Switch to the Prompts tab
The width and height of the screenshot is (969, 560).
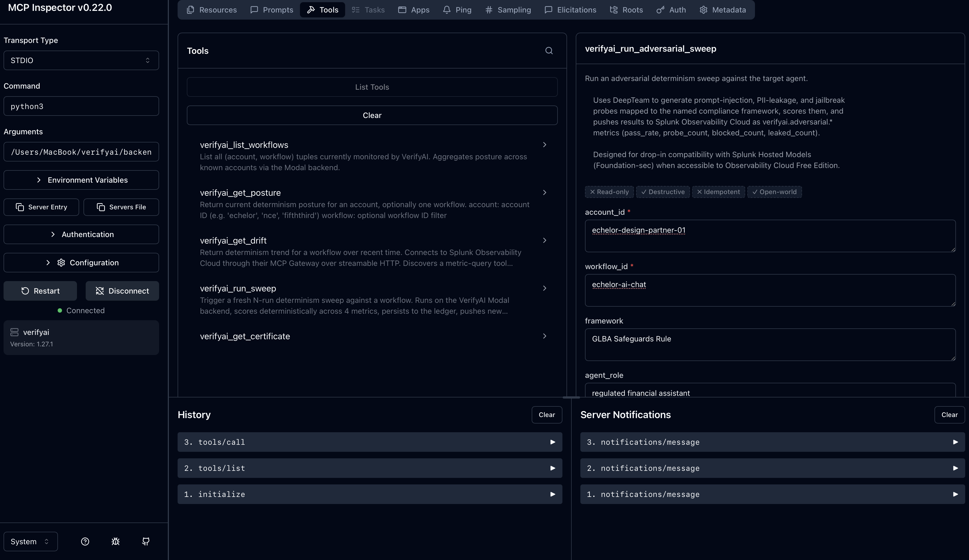[x=271, y=10]
